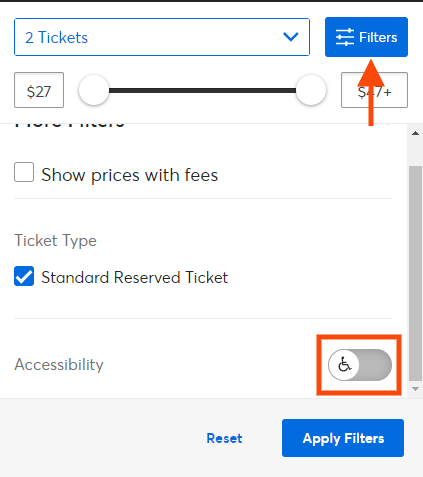Click the maximum price slider handle
423x477 pixels.
click(311, 90)
